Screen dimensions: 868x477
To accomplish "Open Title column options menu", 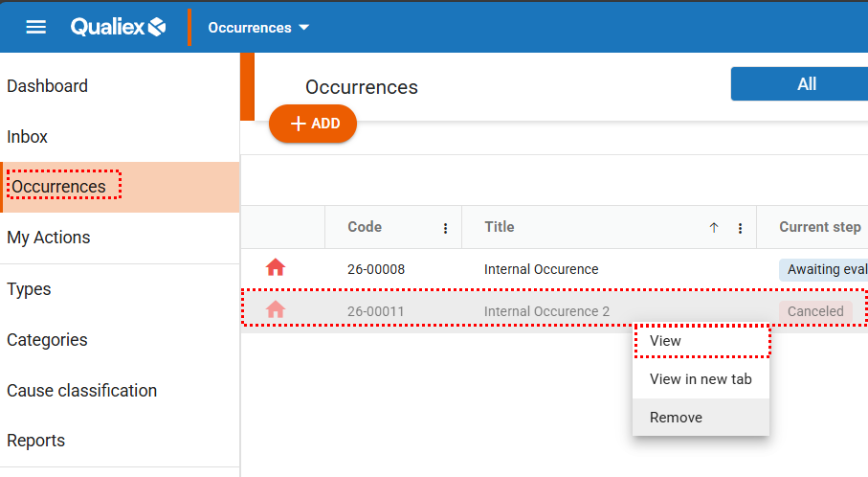I will click(x=740, y=228).
